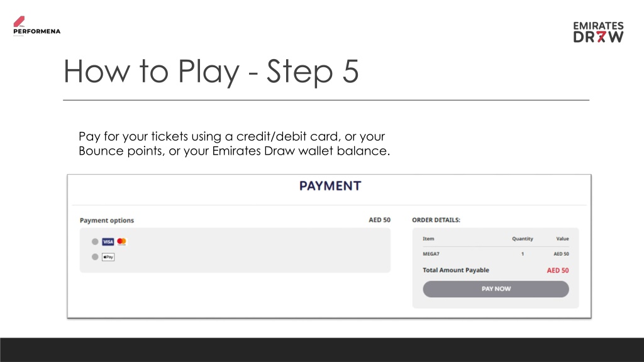Click the Item column header
644x362 pixels.
(428, 238)
